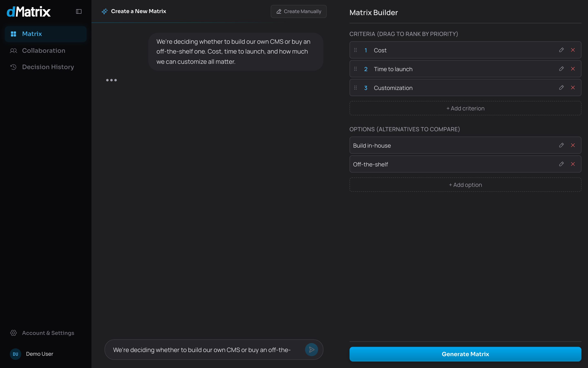
Task: Click the Create Manually button
Action: click(x=298, y=11)
